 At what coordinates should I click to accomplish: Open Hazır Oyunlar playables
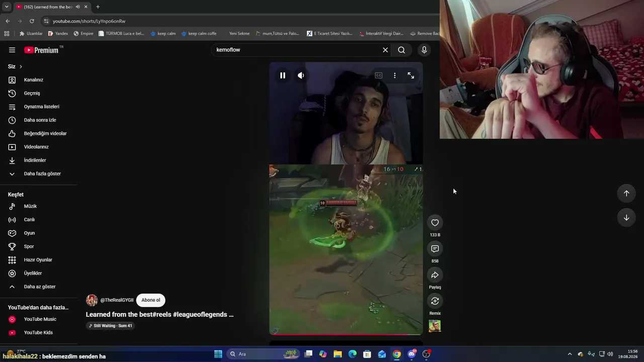[38, 260]
